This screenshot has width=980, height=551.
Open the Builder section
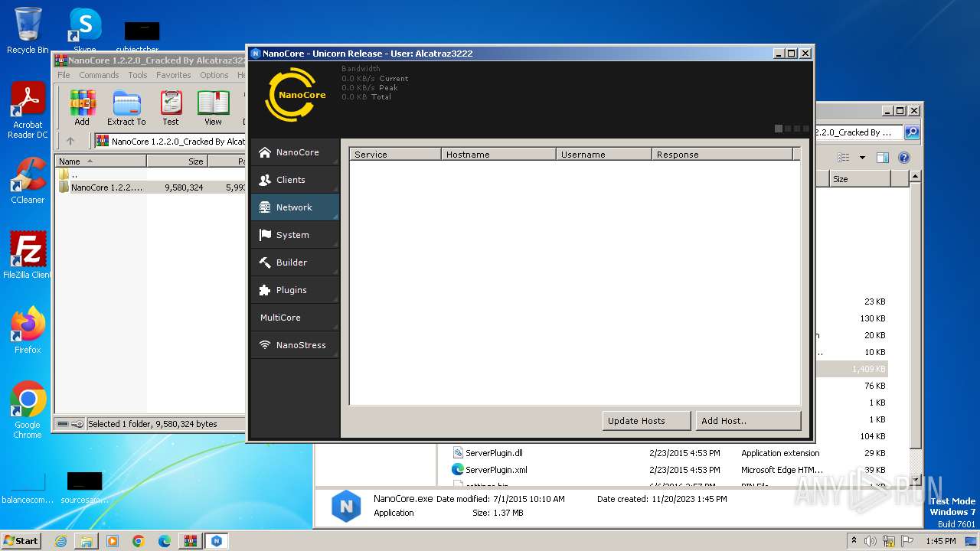295,262
